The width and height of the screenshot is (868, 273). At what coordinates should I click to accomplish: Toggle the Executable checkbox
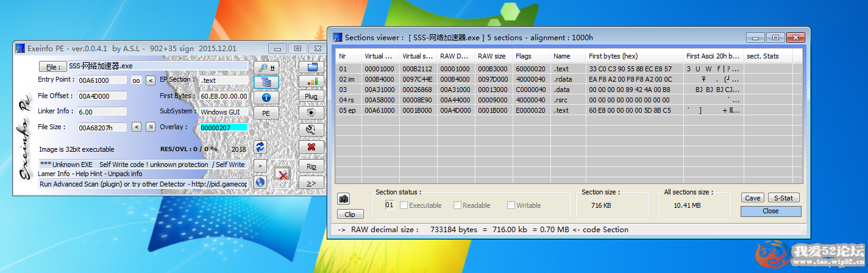(x=404, y=205)
